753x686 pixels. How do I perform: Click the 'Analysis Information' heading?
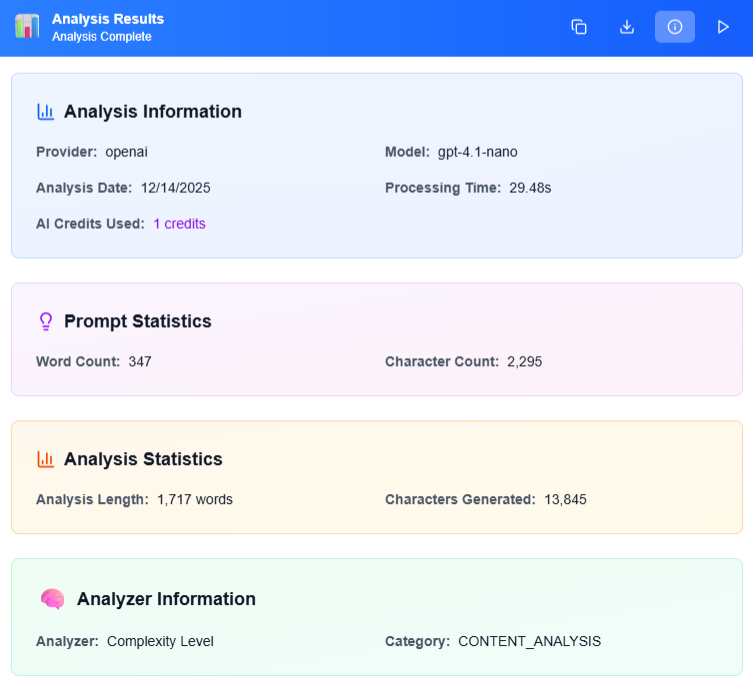click(x=153, y=111)
